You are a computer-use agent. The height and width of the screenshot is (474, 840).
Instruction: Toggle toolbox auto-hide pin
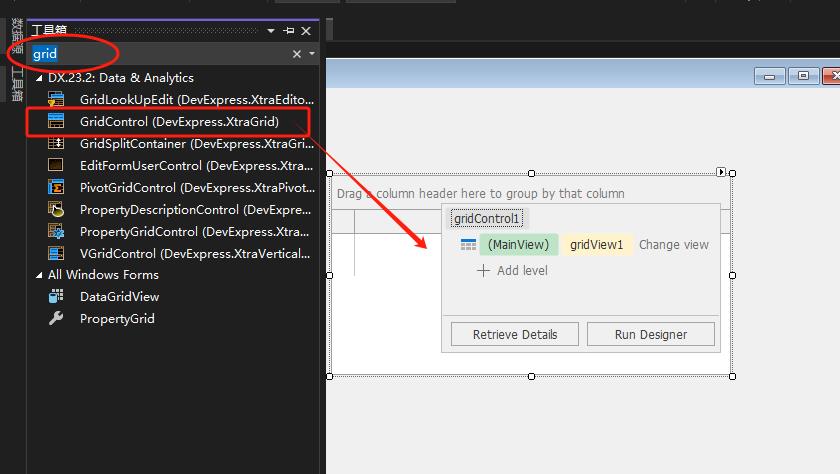pyautogui.click(x=290, y=31)
